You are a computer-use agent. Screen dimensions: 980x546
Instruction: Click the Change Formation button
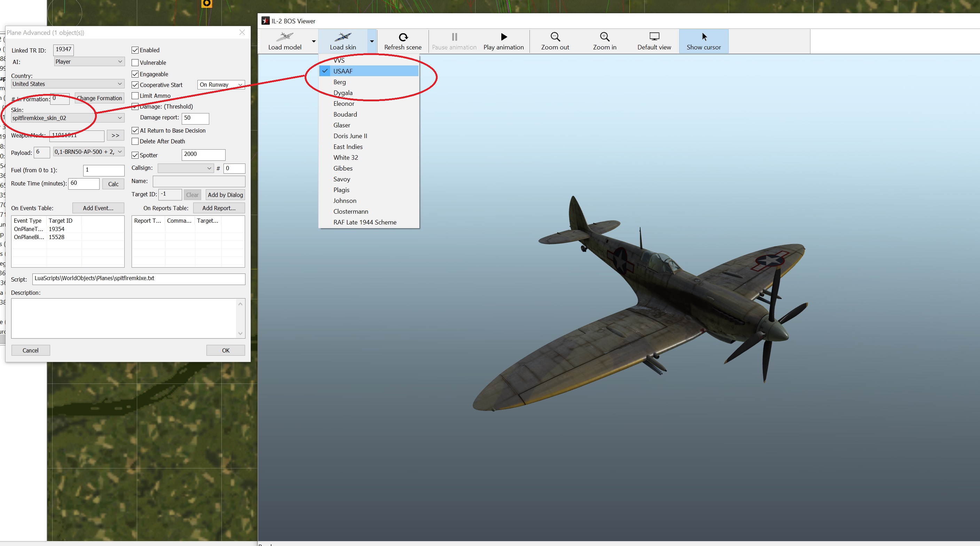[x=99, y=98]
